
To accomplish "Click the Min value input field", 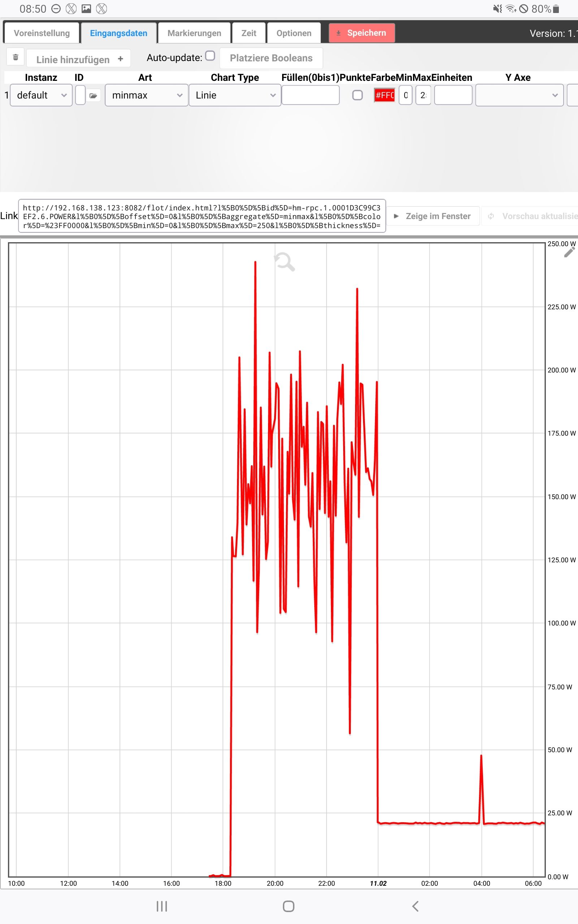I will pos(406,95).
